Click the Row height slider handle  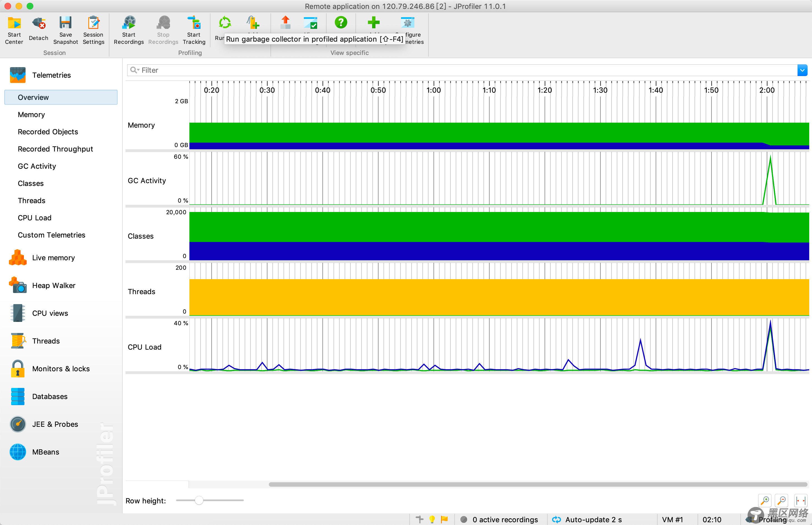pyautogui.click(x=199, y=500)
